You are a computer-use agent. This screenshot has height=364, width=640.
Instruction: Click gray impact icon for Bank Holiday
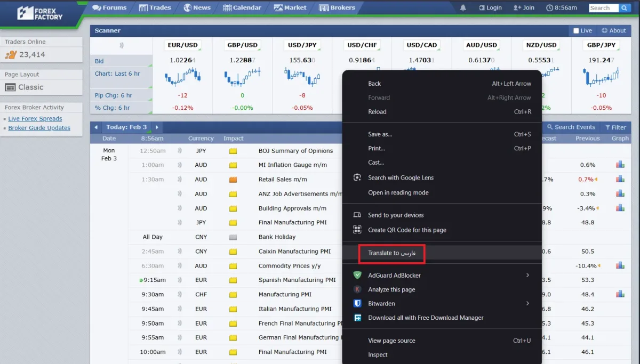(x=233, y=237)
